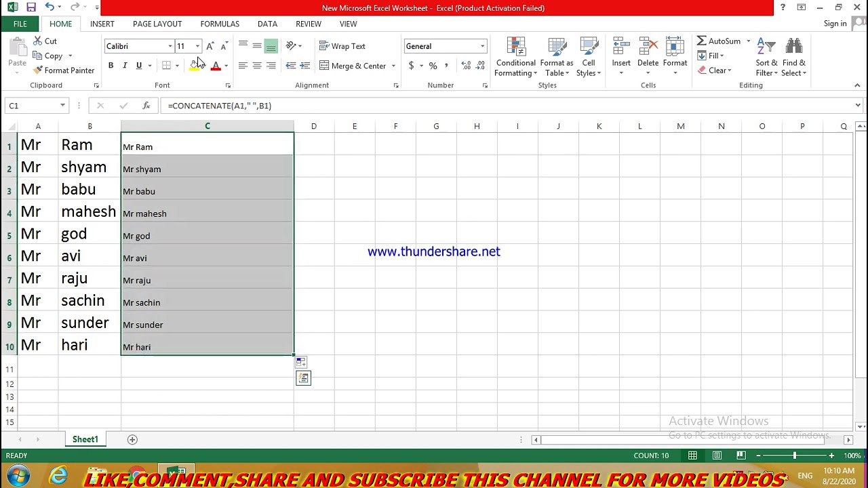Click Increase Decimal icon
Screen dimensions: 868x488
[x=466, y=66]
